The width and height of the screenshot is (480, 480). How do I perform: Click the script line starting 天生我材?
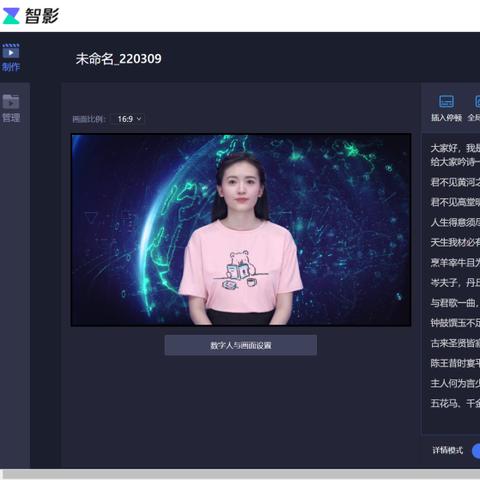pos(455,242)
